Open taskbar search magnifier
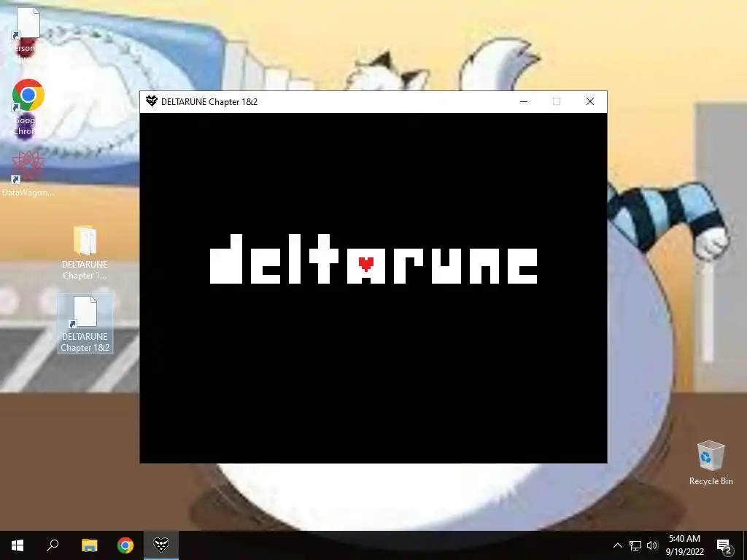Image resolution: width=747 pixels, height=560 pixels. 53,545
